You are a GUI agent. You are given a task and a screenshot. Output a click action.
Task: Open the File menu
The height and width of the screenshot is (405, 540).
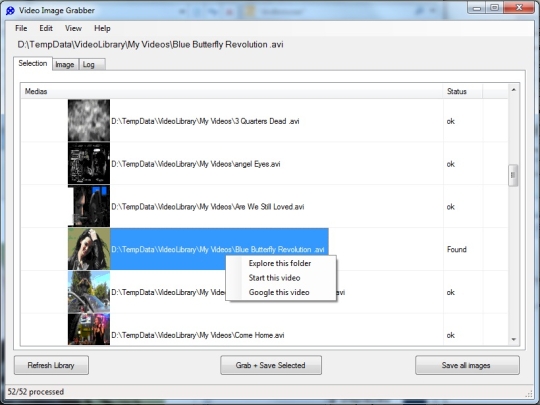coord(21,28)
